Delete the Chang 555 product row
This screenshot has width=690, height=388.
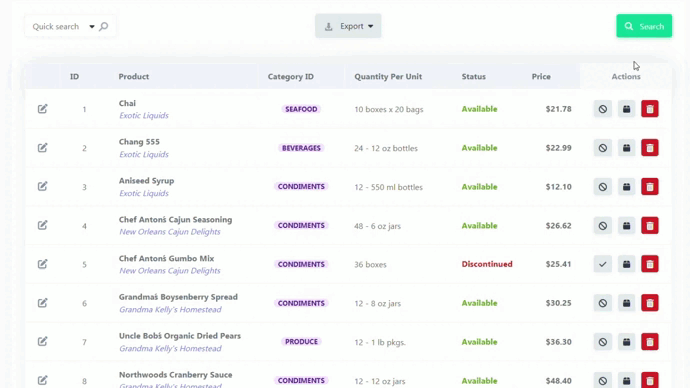click(650, 148)
